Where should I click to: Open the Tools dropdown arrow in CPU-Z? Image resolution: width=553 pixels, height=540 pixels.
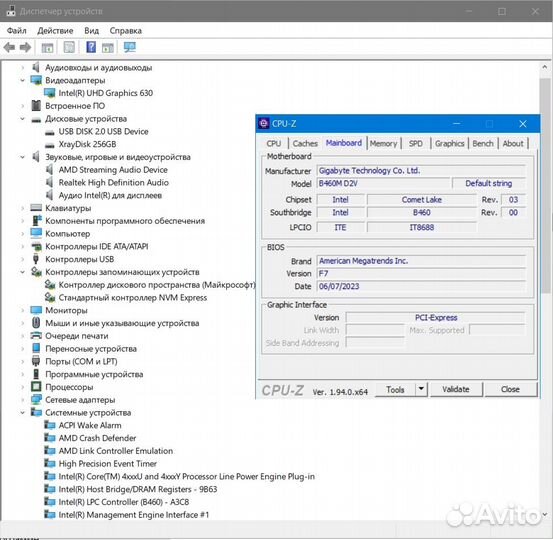click(x=421, y=389)
